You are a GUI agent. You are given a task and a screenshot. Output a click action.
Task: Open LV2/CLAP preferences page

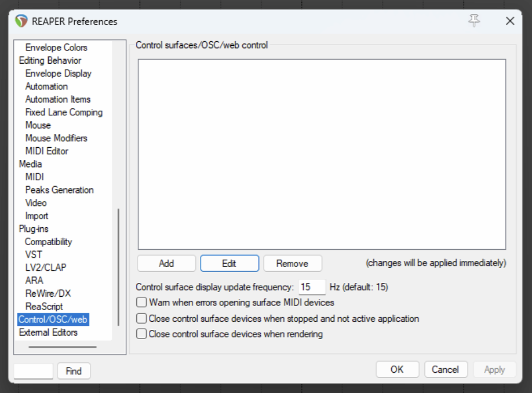pos(46,267)
